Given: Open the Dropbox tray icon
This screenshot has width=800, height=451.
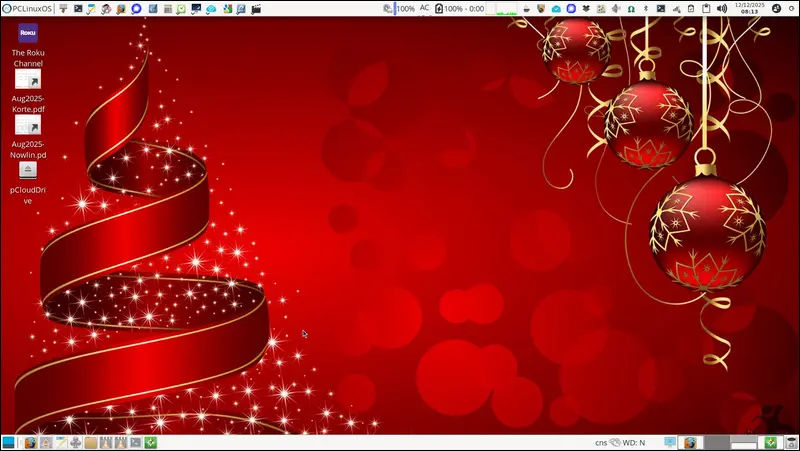Looking at the screenshot, I should (586, 9).
